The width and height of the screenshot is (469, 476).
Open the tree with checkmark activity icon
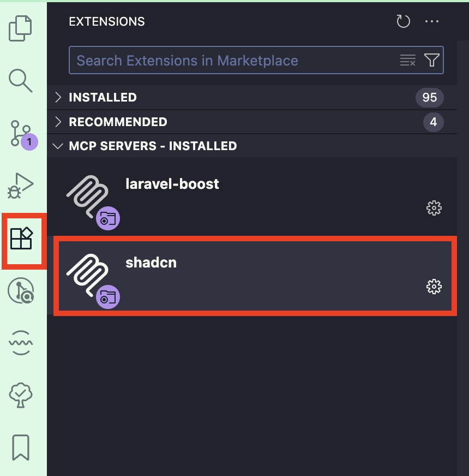[21, 395]
